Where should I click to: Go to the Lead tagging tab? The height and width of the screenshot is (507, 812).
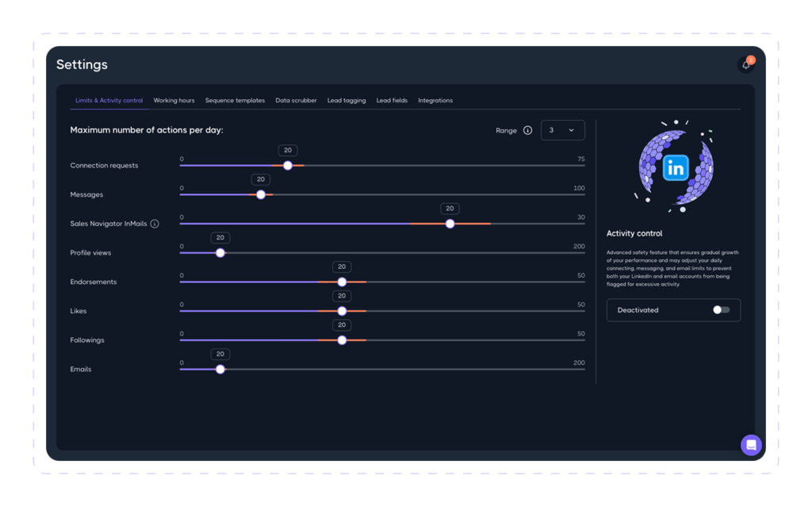pyautogui.click(x=347, y=101)
